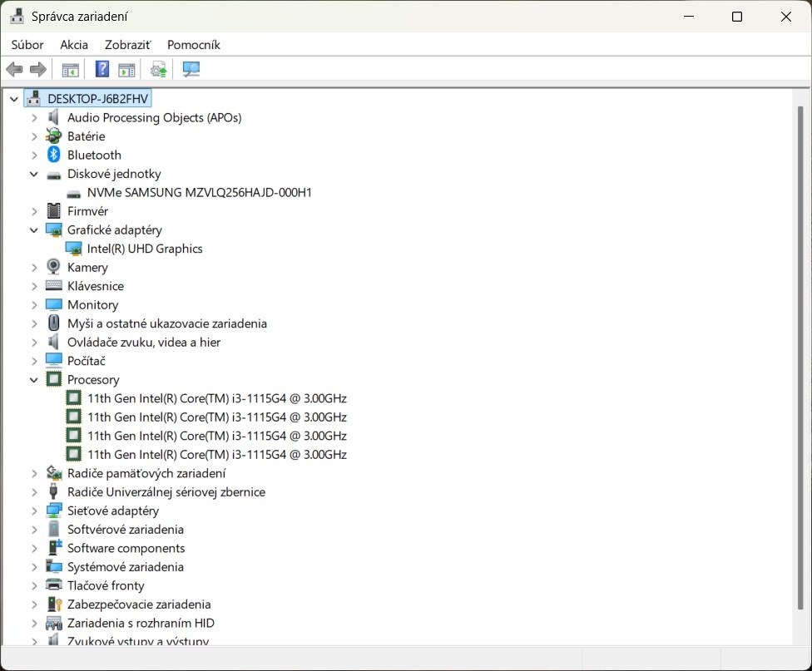Expand the Klávesnice category
The height and width of the screenshot is (671, 812).
tap(34, 286)
